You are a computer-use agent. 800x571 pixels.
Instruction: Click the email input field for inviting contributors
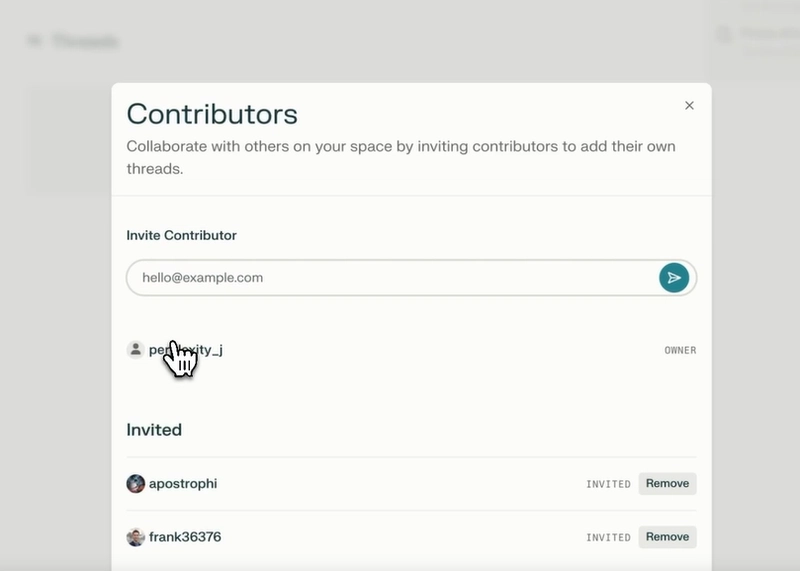tap(411, 278)
